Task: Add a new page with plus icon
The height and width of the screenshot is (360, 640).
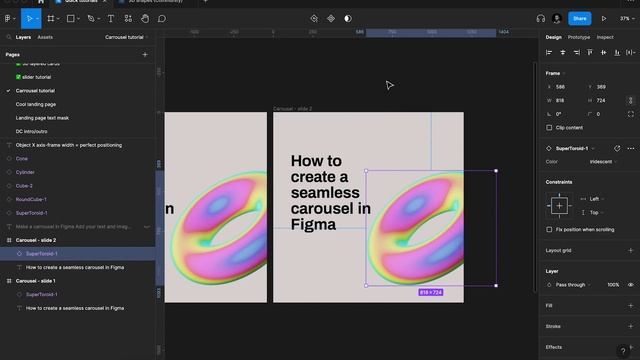Action: (145, 54)
